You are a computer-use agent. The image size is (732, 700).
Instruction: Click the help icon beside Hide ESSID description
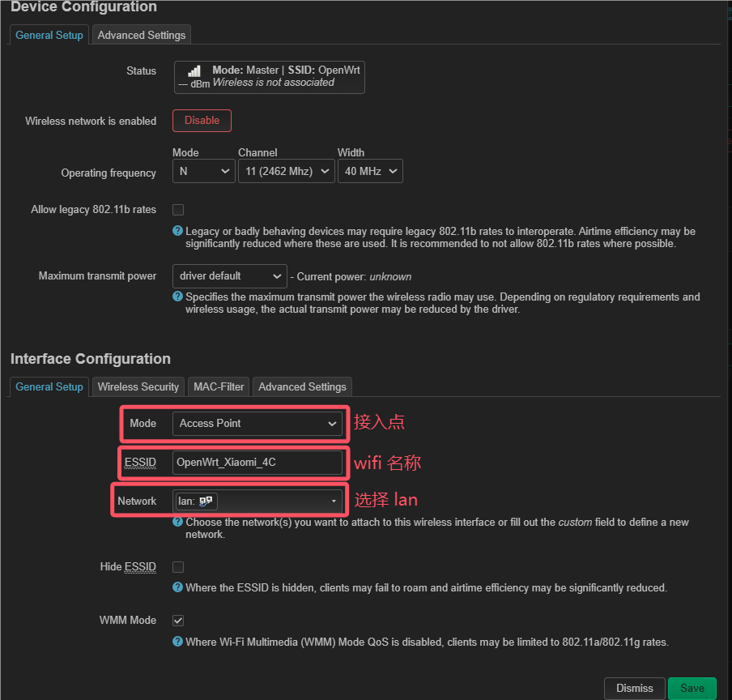click(178, 587)
